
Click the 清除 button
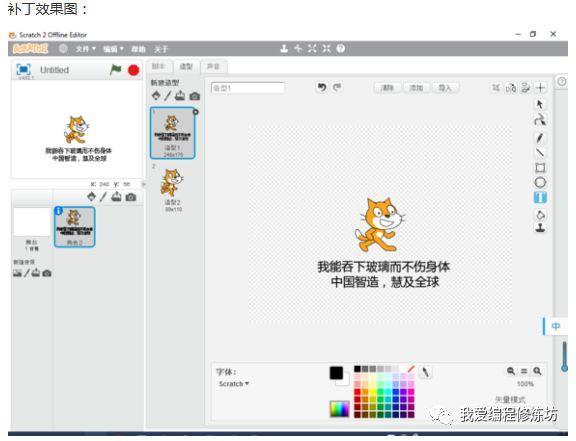tap(388, 88)
